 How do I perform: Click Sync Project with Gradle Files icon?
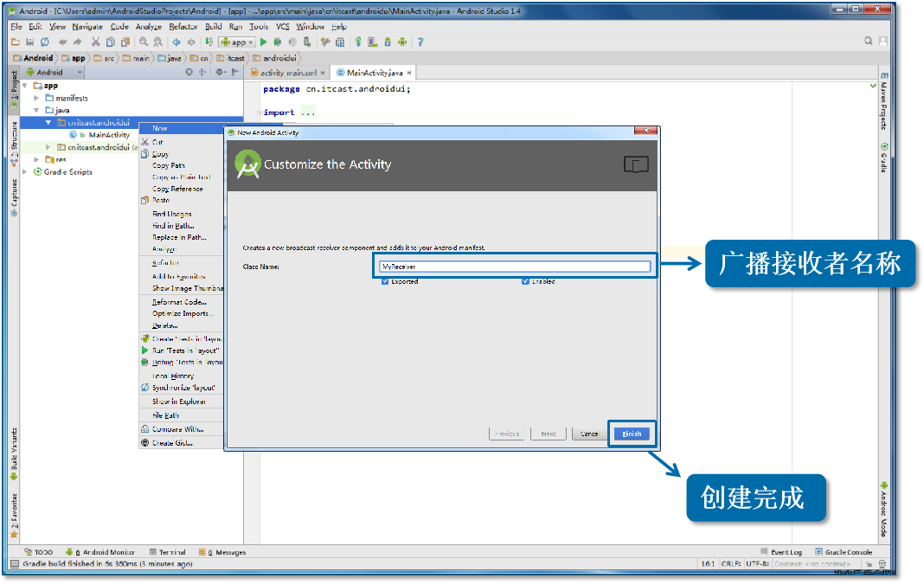(357, 42)
